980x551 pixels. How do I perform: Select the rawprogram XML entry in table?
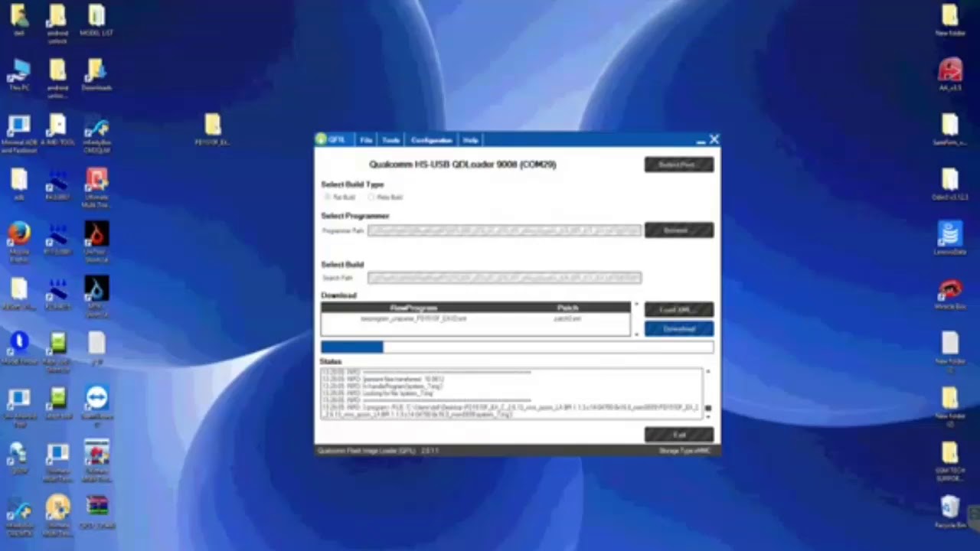tap(413, 318)
